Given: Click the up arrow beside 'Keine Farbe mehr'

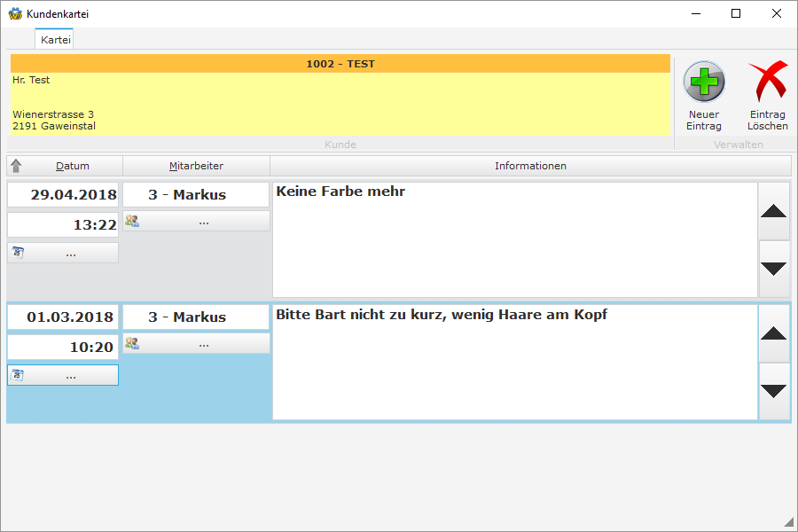Looking at the screenshot, I should point(773,211).
